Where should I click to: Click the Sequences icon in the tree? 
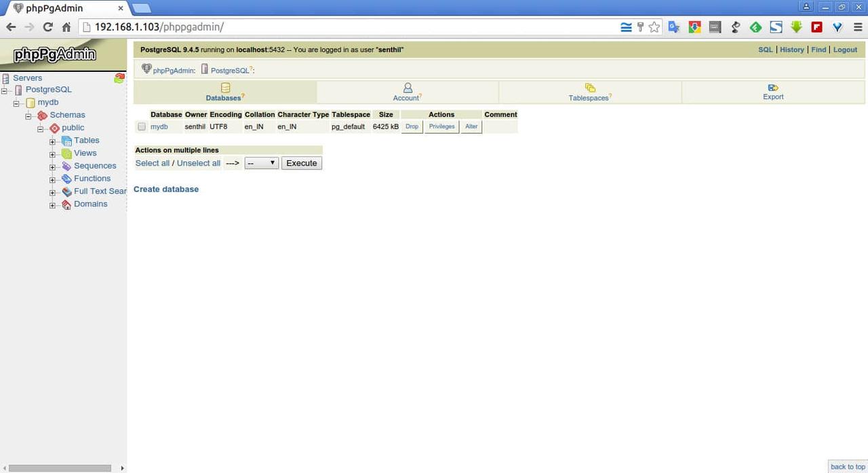coord(66,166)
